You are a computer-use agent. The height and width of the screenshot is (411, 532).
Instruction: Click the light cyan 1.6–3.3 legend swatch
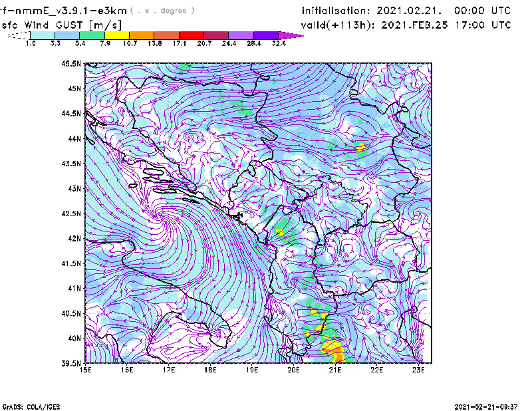pyautogui.click(x=43, y=35)
